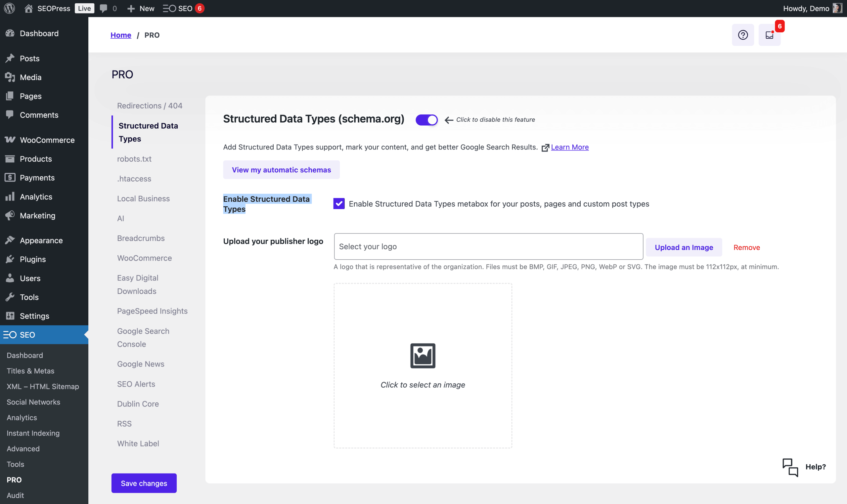Viewport: 847px width, 504px height.
Task: Open the Plugins menu icon
Action: pos(10,259)
